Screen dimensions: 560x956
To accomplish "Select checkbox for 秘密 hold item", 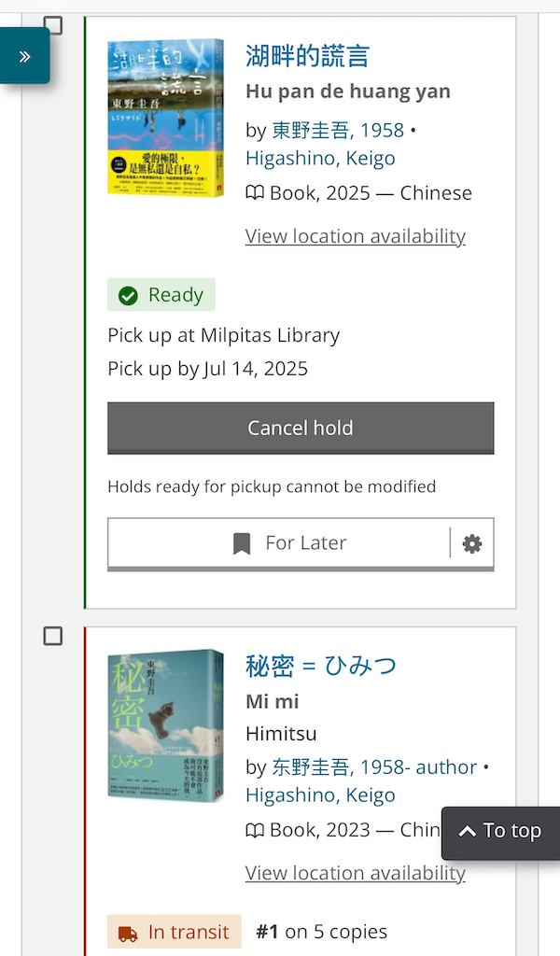I will pos(53,636).
